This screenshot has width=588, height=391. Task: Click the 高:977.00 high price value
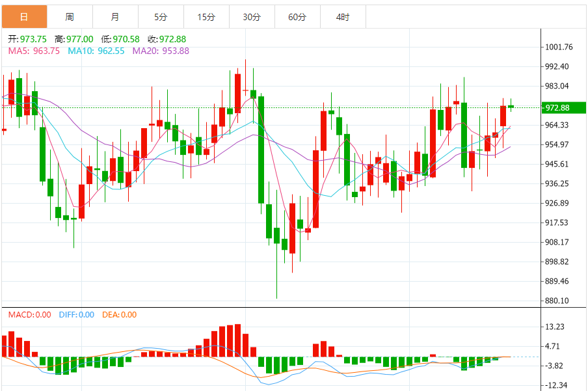click(x=74, y=39)
